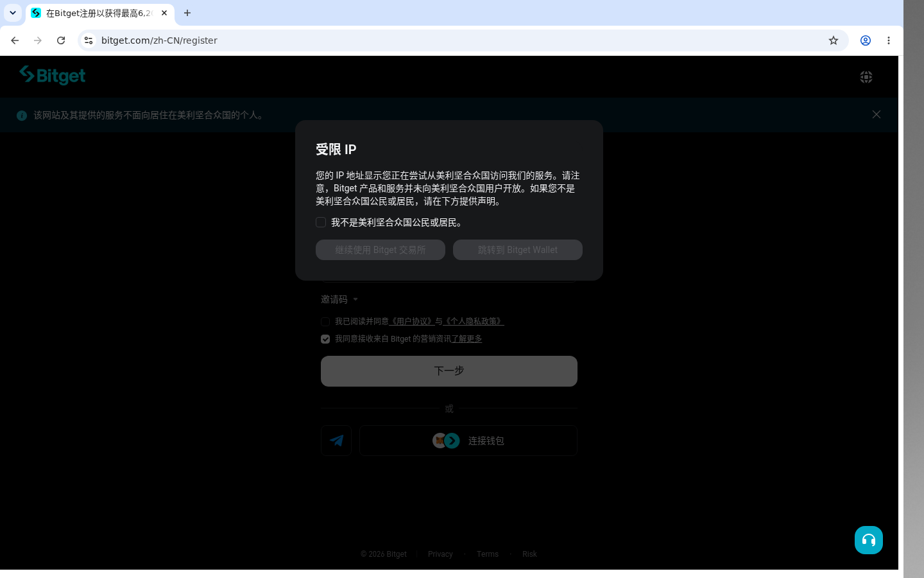Open the Terms footer link
The height and width of the screenshot is (578, 924).
pyautogui.click(x=488, y=554)
